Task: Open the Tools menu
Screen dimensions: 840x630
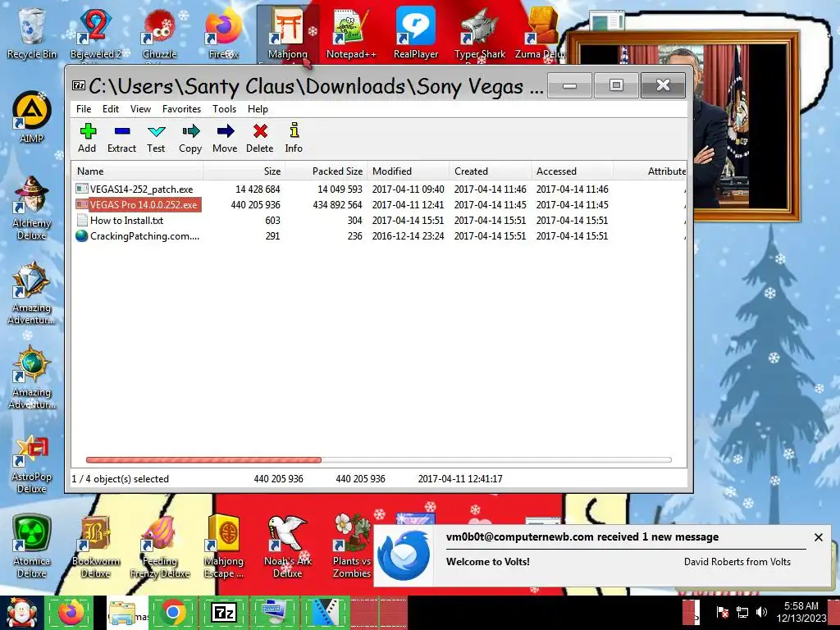Action: (224, 109)
